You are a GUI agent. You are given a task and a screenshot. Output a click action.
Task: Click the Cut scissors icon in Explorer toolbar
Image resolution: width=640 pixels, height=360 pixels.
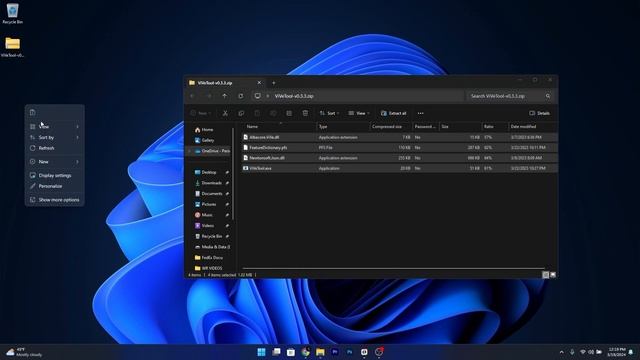point(225,113)
